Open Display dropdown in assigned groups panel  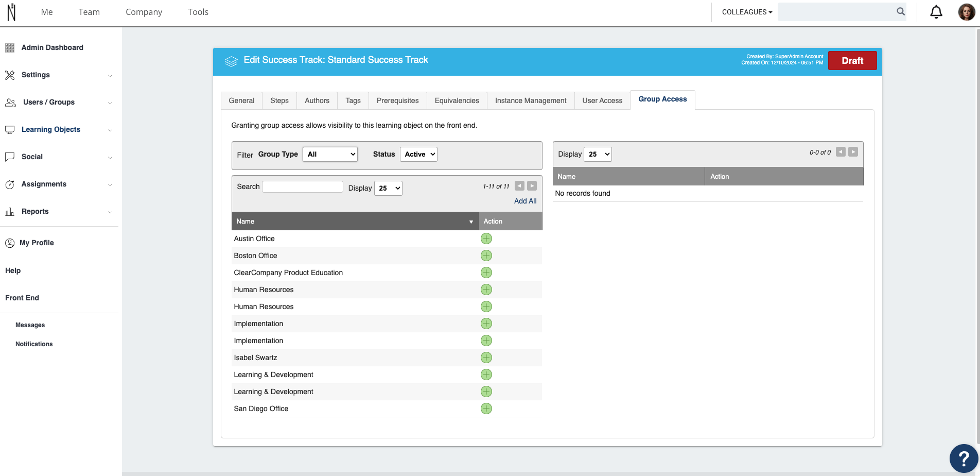pyautogui.click(x=598, y=154)
